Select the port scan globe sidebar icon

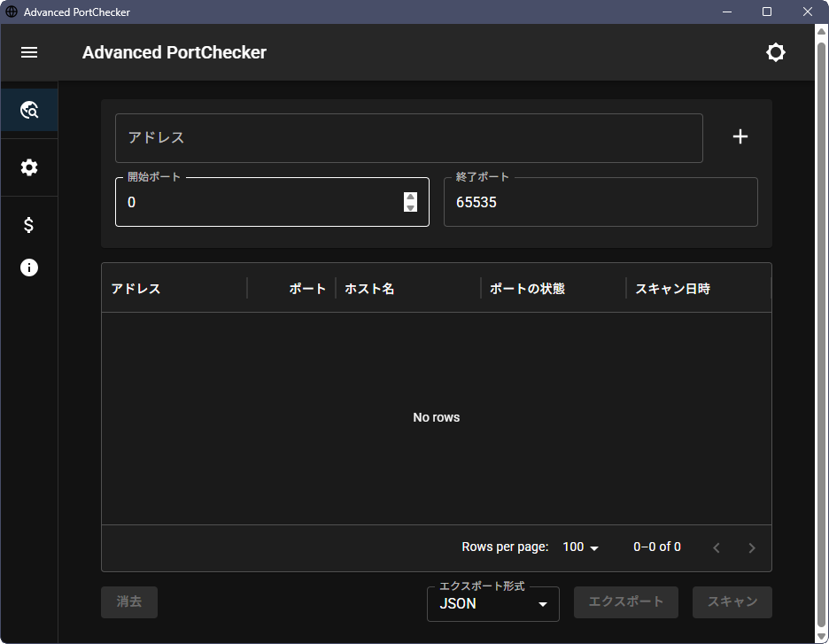tap(29, 110)
